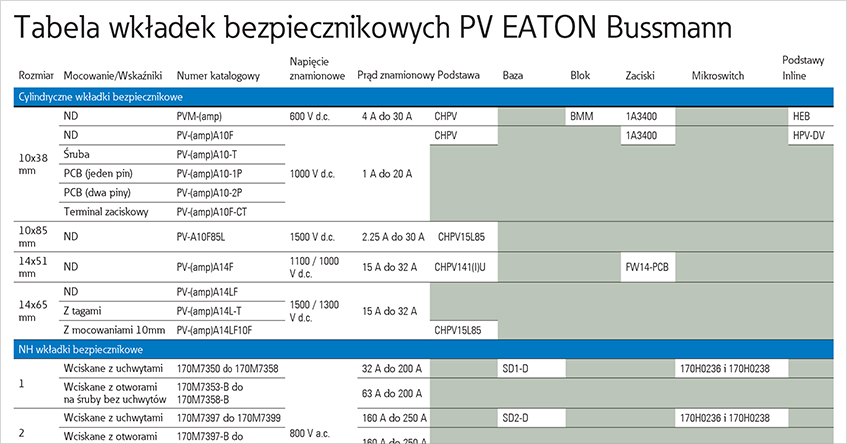Click the '600 V d.c.' voltage cell

(310, 116)
